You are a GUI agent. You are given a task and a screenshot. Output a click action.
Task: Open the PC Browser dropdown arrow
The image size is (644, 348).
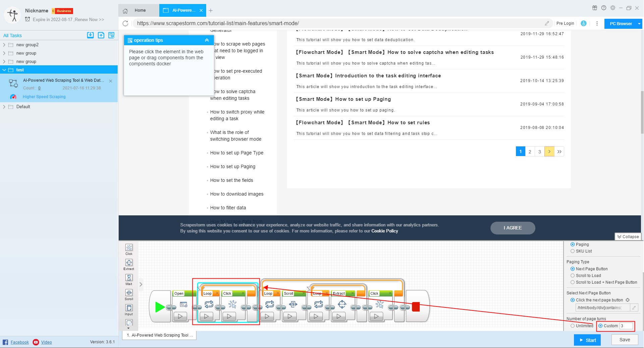639,24
